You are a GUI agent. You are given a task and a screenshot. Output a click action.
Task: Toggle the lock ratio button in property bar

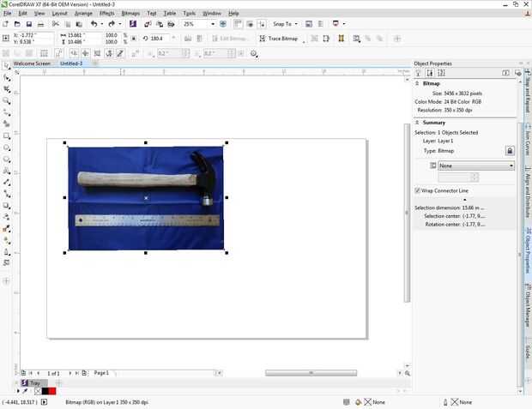(134, 39)
